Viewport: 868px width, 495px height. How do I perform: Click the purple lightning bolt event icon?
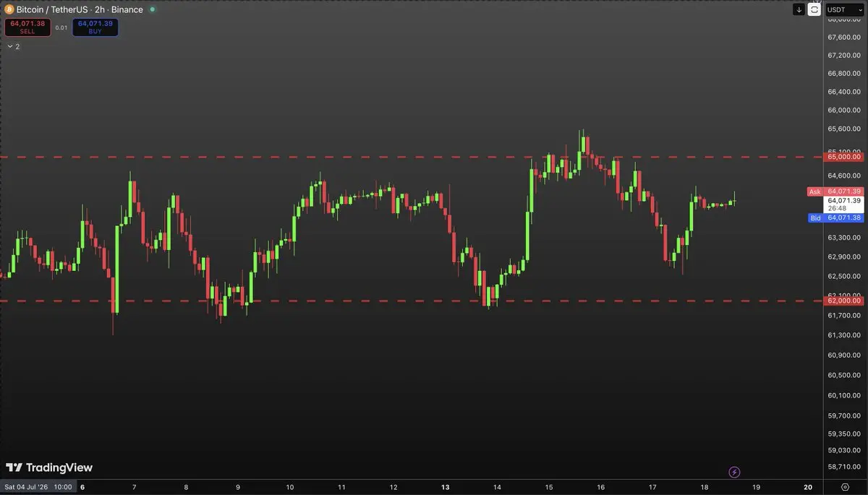coord(735,472)
